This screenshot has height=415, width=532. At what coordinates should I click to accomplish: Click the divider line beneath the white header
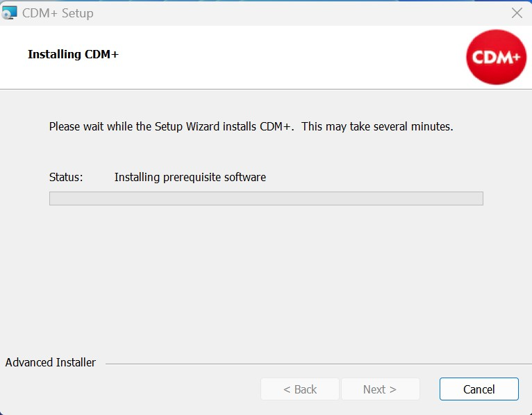(266, 89)
